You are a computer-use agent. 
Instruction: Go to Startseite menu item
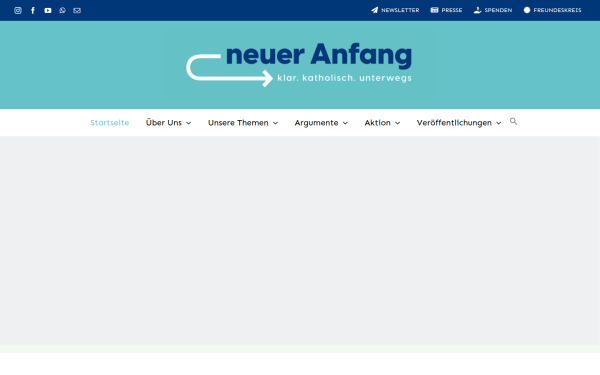coord(109,123)
